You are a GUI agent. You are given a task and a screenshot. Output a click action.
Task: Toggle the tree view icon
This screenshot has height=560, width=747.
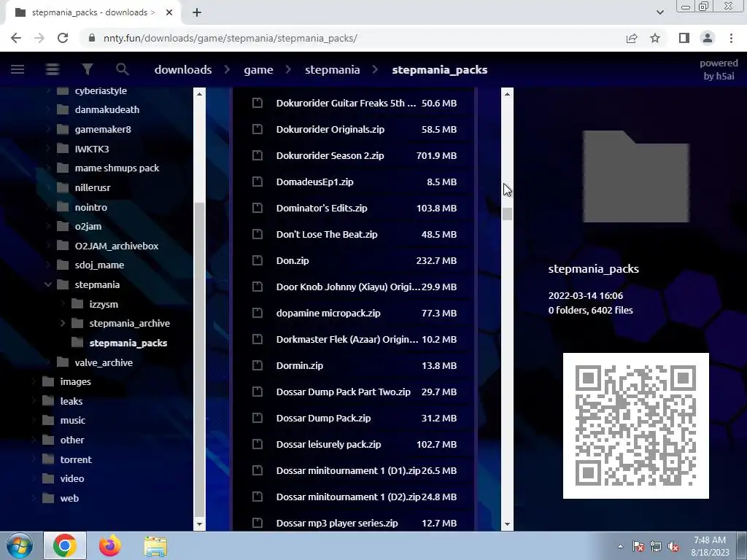click(53, 69)
